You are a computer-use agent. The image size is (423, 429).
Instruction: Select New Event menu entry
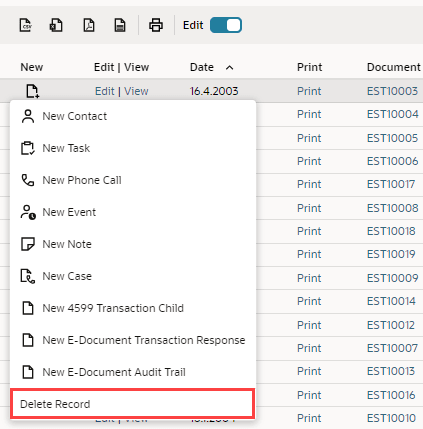[133, 212]
